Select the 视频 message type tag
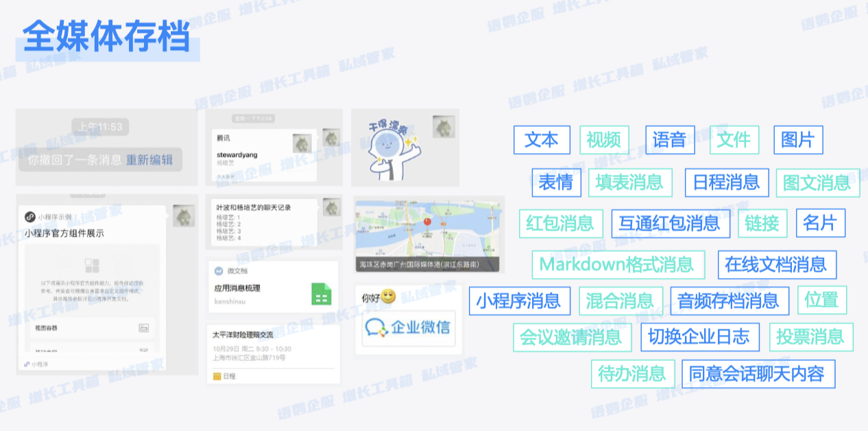 tap(603, 140)
